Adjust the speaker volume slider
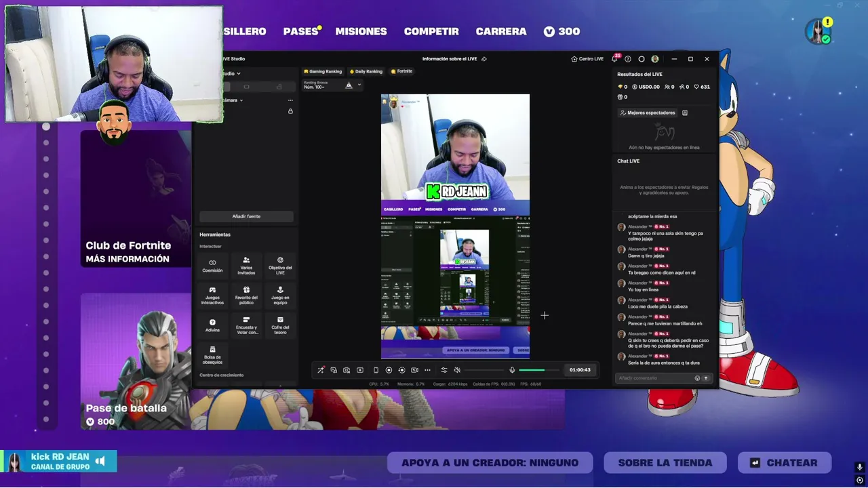Screen dimensions: 868x488 [x=484, y=370]
